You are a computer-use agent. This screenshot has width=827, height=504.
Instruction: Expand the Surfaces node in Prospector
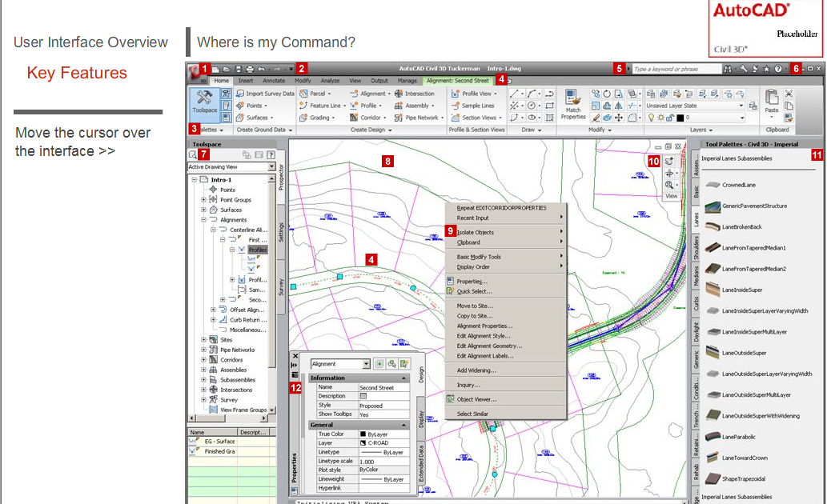[203, 210]
